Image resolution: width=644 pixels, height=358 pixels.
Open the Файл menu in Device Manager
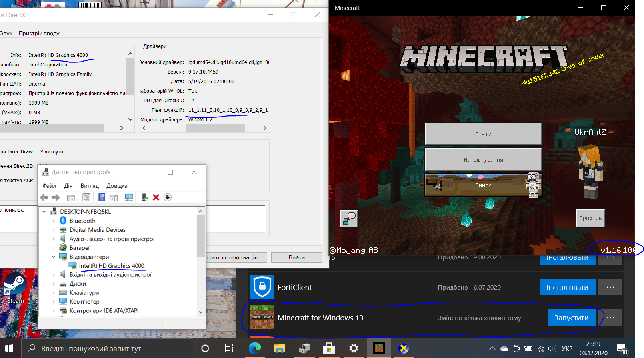(49, 186)
